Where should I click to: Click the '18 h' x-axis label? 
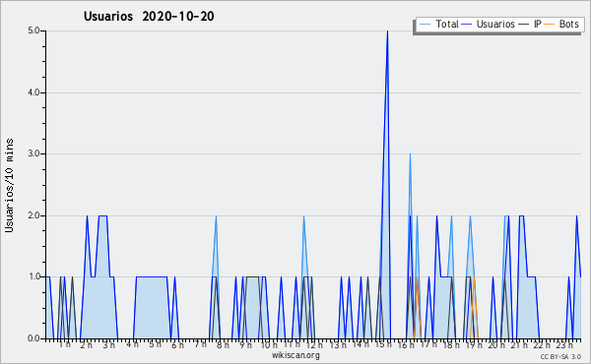(451, 345)
